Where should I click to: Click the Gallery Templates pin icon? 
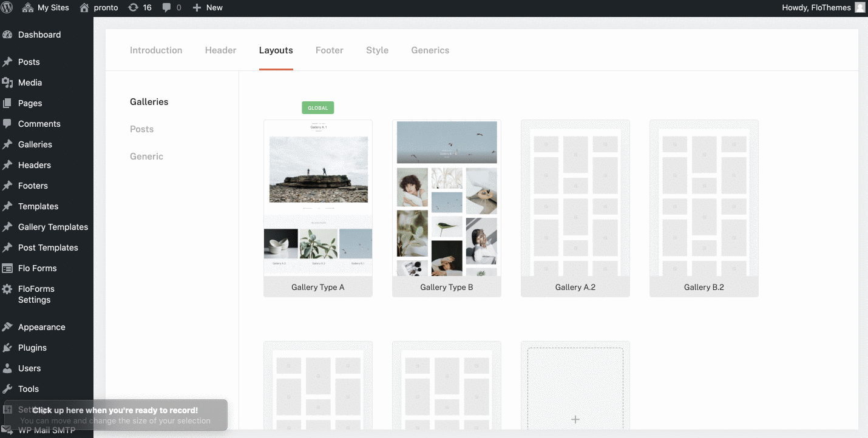point(7,227)
